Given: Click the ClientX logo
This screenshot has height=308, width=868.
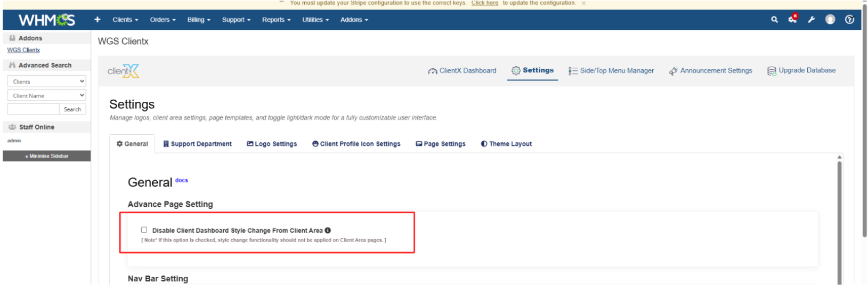Looking at the screenshot, I should 123,71.
